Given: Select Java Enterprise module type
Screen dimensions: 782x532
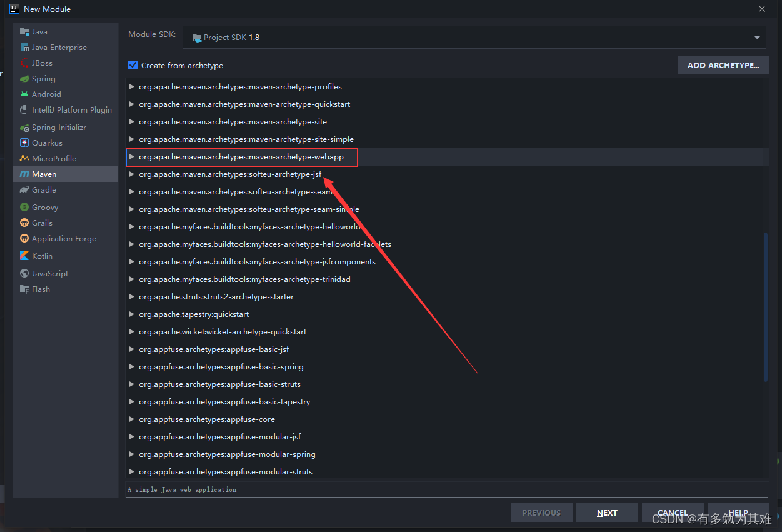Looking at the screenshot, I should click(66, 48).
